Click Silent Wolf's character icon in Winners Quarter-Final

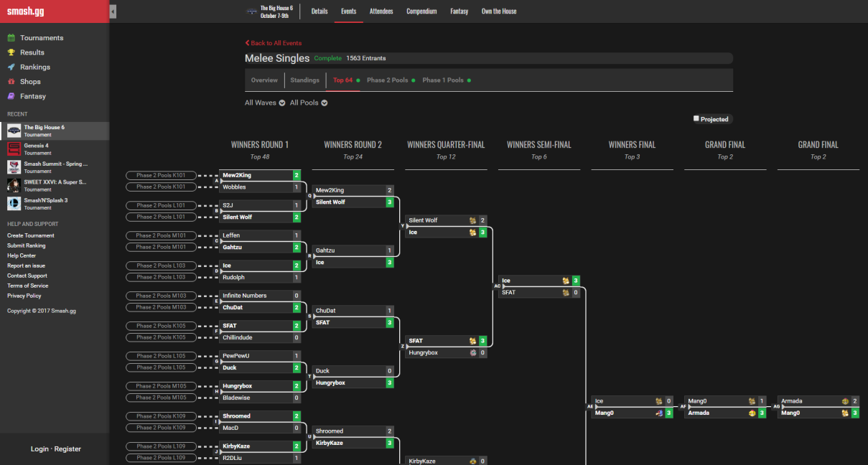tap(472, 220)
